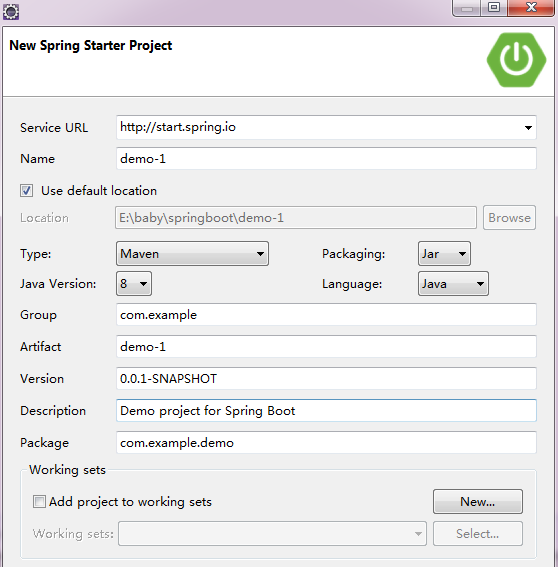The image size is (558, 567).
Task: Open the Packaging Jar dropdown
Action: 444,253
